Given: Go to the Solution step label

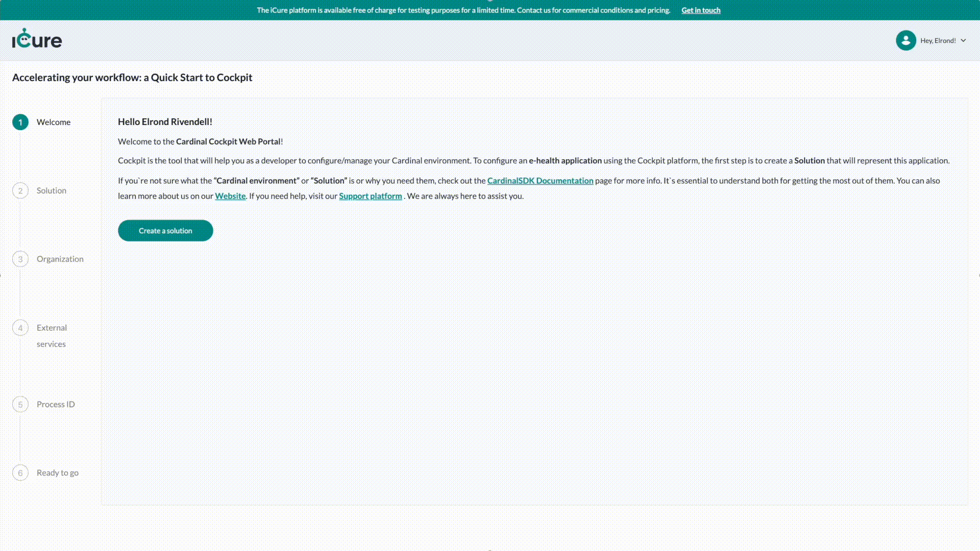Looking at the screenshot, I should (x=52, y=190).
